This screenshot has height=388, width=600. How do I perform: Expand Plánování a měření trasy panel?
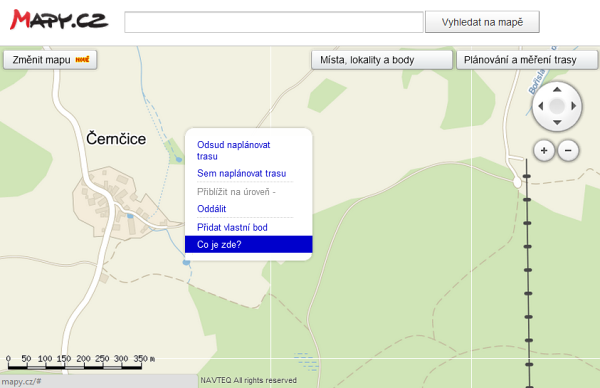tap(527, 60)
